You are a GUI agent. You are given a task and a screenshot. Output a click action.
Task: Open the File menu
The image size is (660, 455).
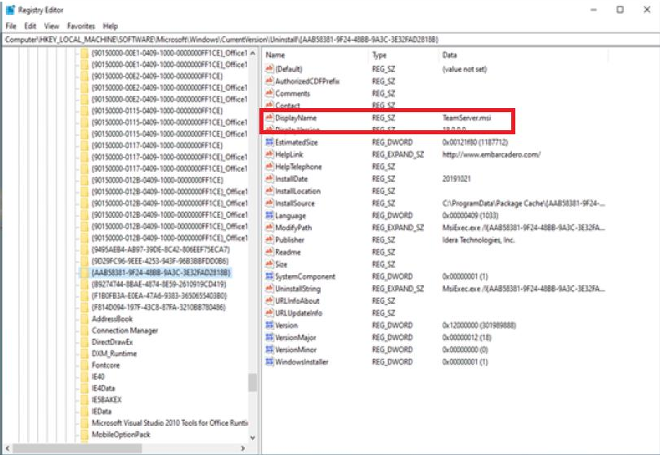click(x=11, y=26)
